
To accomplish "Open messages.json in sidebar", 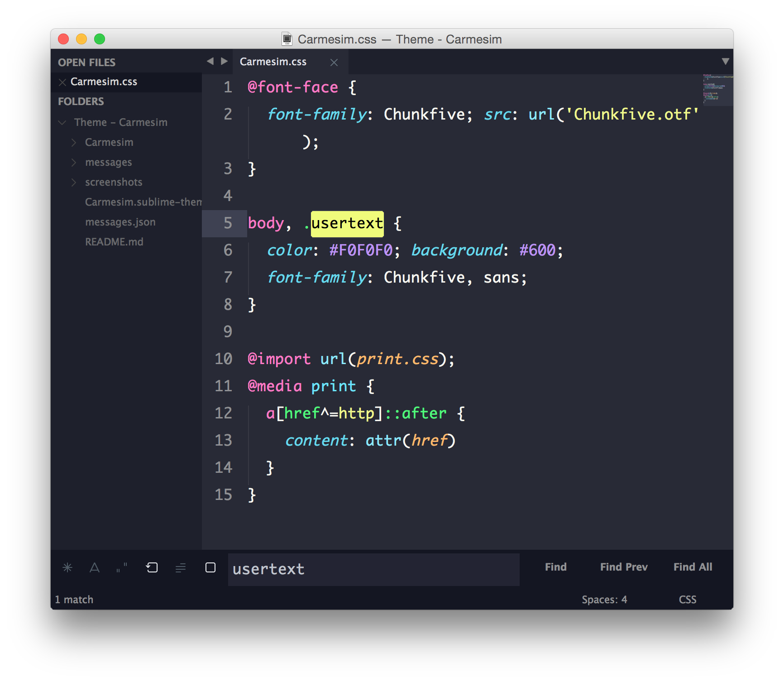I will tap(120, 222).
